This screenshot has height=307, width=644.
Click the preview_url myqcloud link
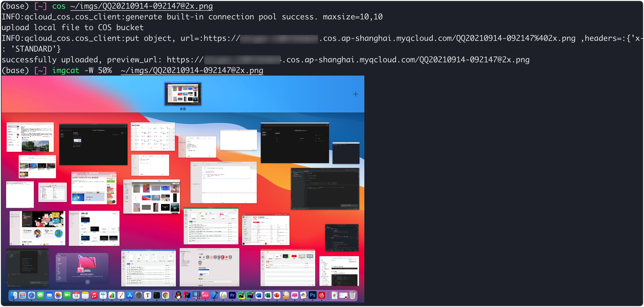point(348,60)
